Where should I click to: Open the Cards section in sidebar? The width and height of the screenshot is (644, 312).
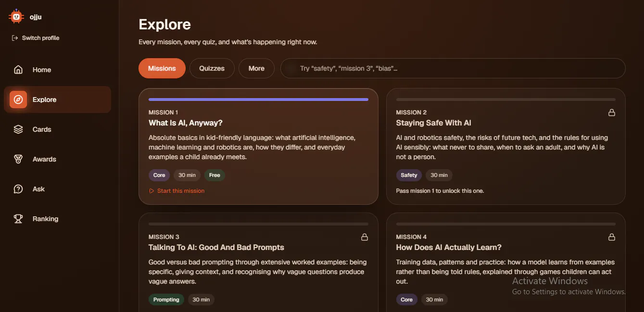57,129
